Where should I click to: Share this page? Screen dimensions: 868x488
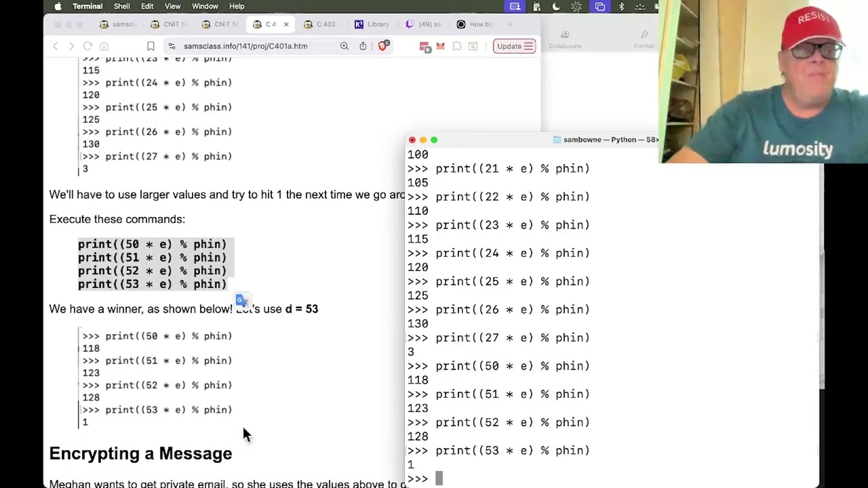(x=363, y=46)
